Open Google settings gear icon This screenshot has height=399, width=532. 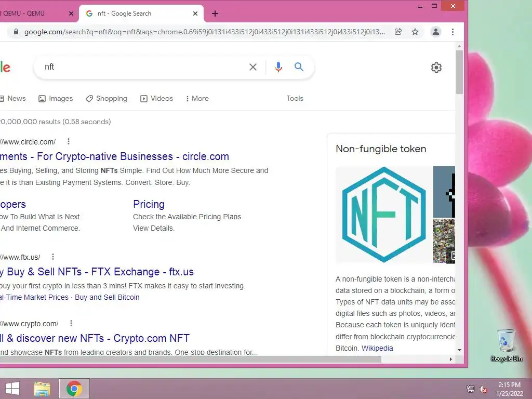(436, 68)
